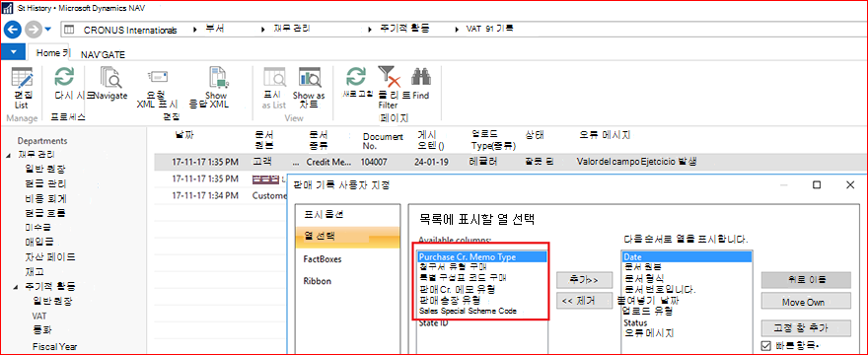Open 현금 관리 in navigation pane
The width and height of the screenshot is (868, 355).
[46, 183]
